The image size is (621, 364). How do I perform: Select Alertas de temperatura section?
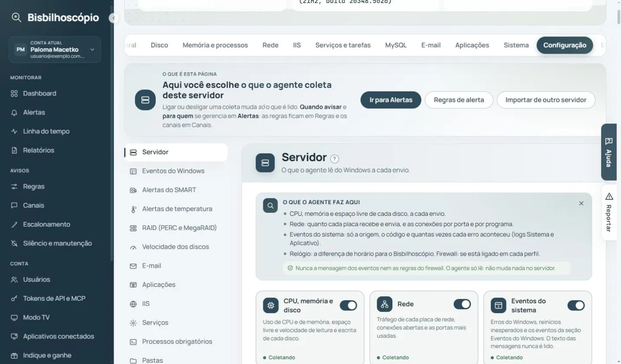point(176,209)
